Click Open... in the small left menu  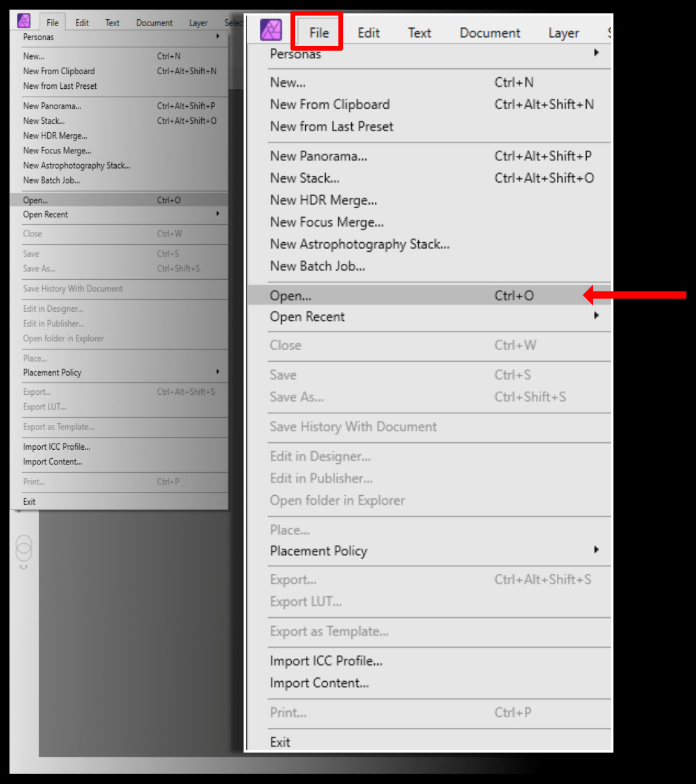coord(119,200)
